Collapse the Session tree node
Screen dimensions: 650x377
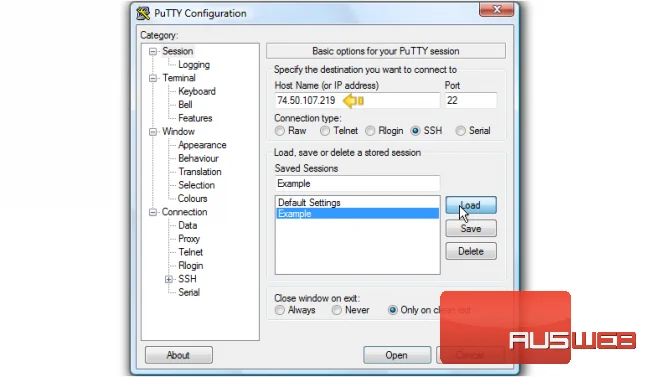[x=153, y=51]
